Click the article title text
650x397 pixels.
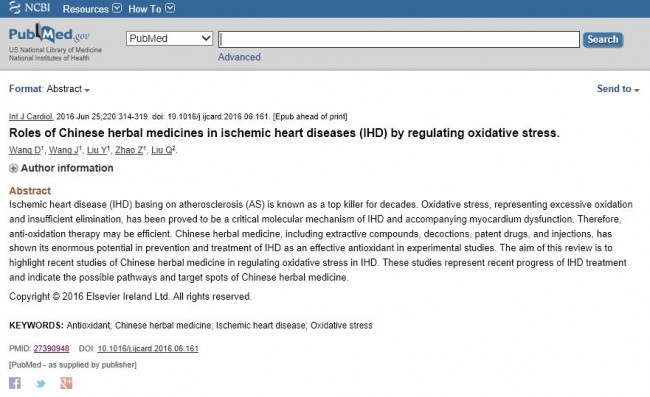pos(284,133)
